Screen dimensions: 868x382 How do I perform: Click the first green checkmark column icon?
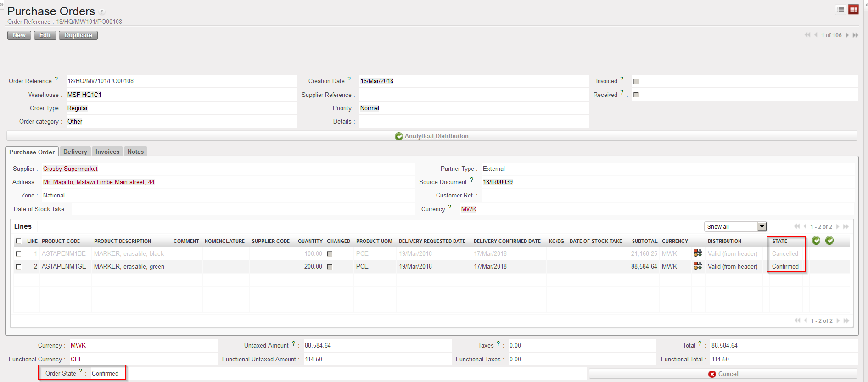click(x=816, y=241)
